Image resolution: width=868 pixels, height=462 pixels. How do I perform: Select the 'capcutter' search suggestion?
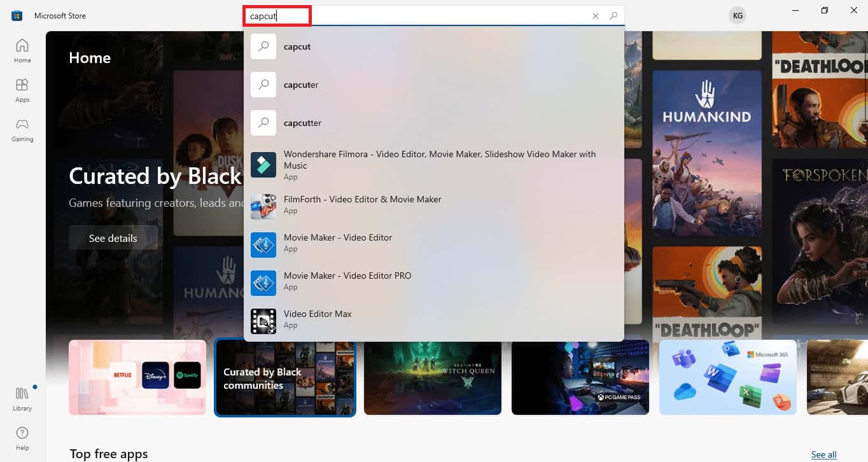[433, 123]
